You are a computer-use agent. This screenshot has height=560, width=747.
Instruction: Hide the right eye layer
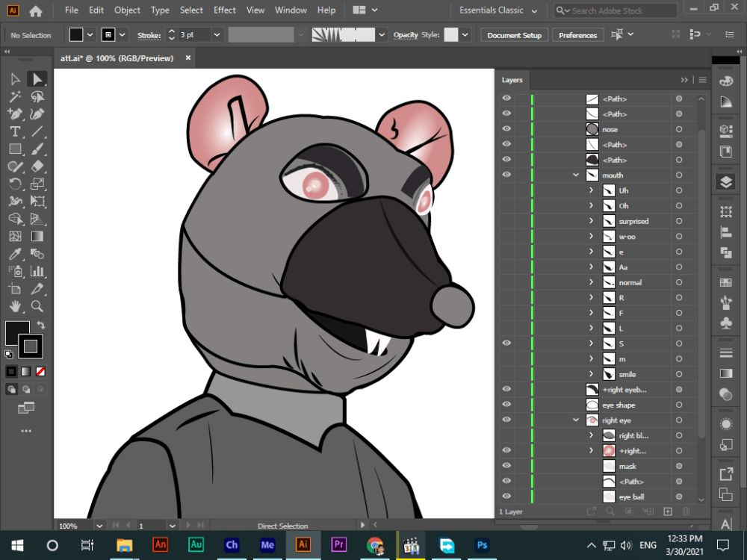506,420
